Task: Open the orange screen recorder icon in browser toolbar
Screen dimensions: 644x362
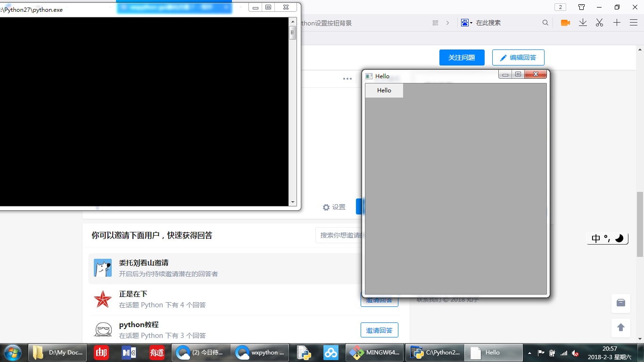Action: tap(565, 22)
